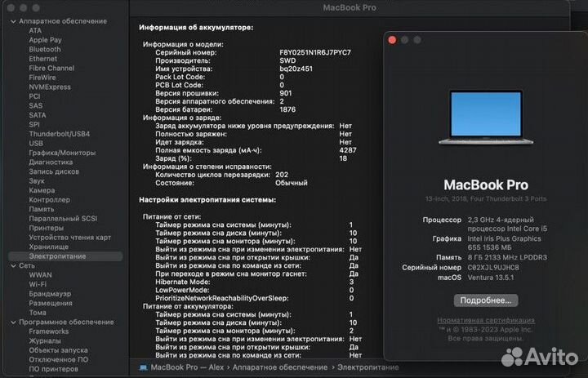This screenshot has height=378, width=588.
Task: Select WWAN under Сеть
Action: [x=41, y=275]
